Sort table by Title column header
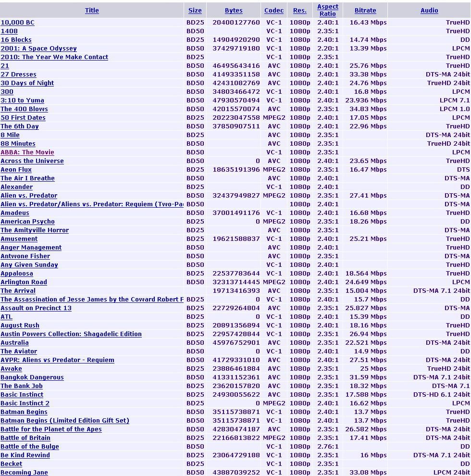 click(92, 10)
